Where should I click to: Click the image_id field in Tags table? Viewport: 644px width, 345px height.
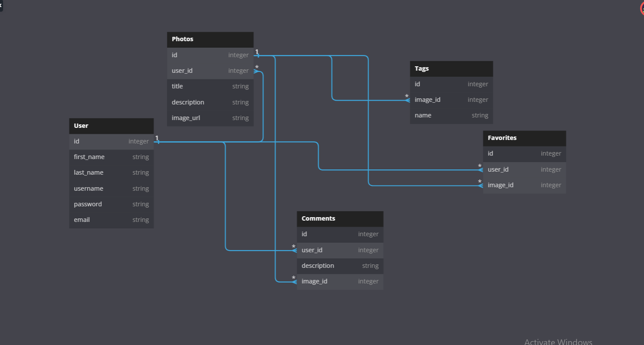(451, 100)
